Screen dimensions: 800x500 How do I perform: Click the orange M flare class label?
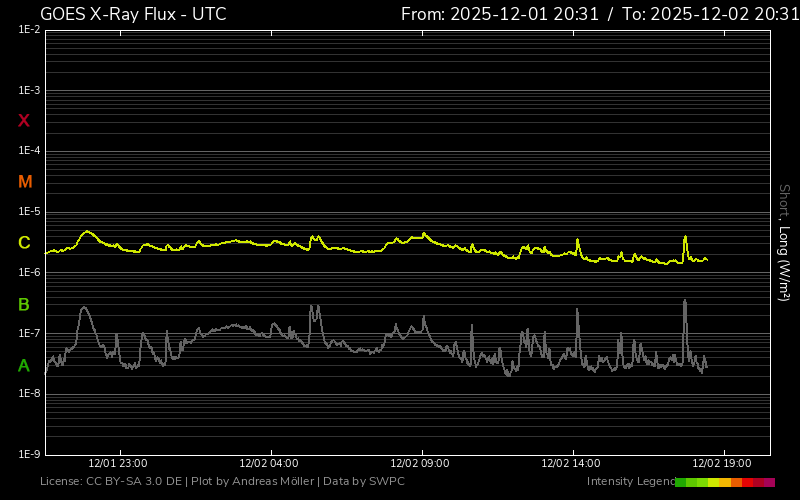pyautogui.click(x=25, y=182)
